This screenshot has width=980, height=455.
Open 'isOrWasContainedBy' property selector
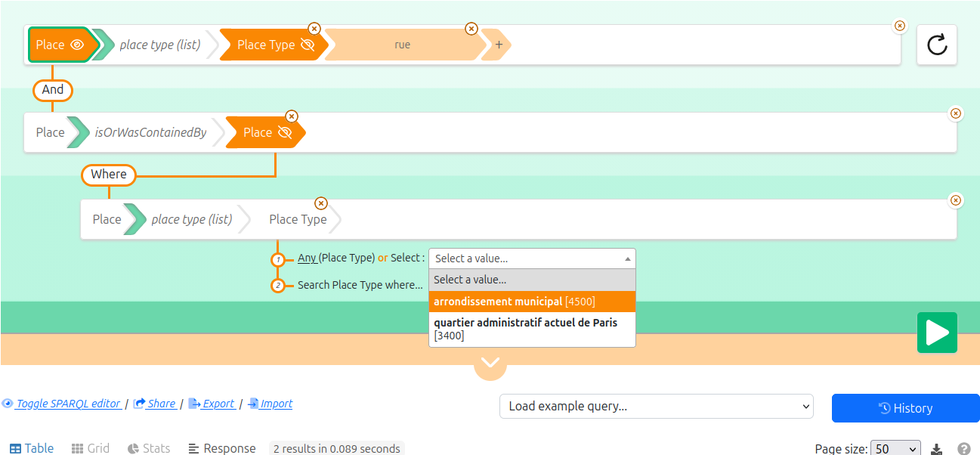click(150, 132)
